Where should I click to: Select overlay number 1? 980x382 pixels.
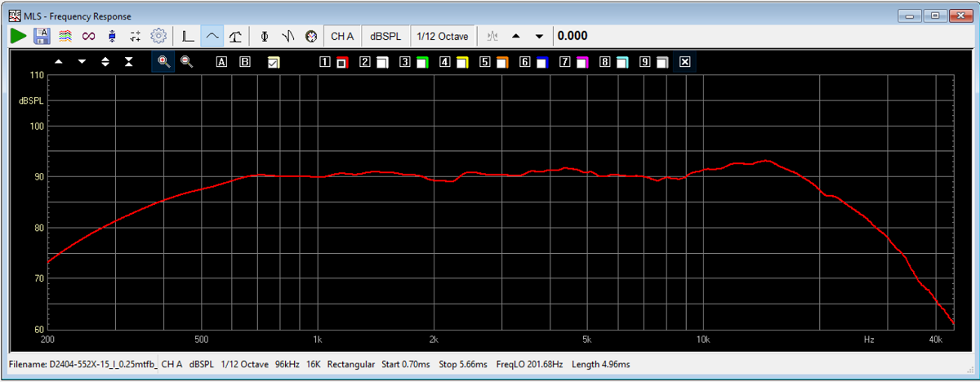click(324, 62)
